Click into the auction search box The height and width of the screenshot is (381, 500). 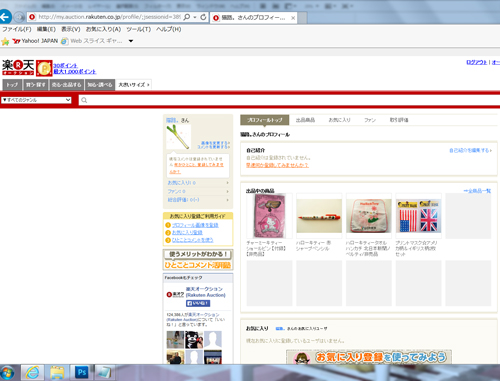tap(289, 100)
